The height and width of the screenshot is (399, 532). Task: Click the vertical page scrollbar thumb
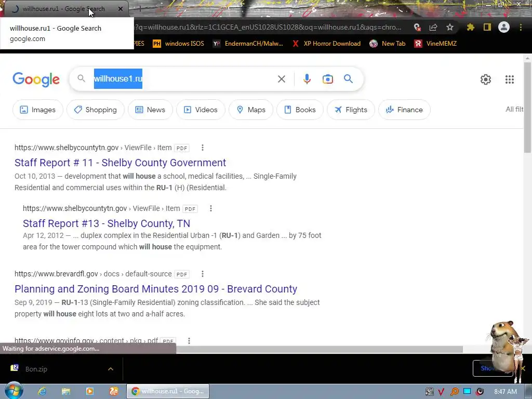(x=527, y=107)
